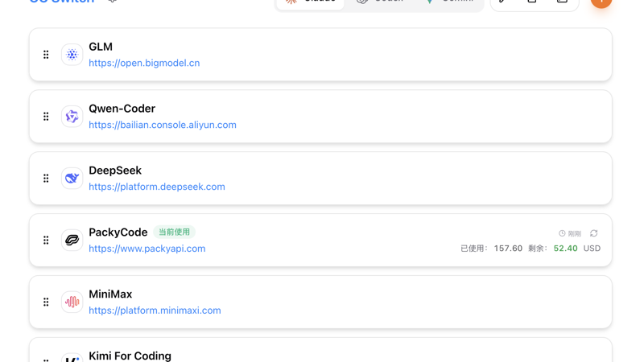Click the used amount 157.60
Viewport: 644px width, 362px height.
(508, 249)
